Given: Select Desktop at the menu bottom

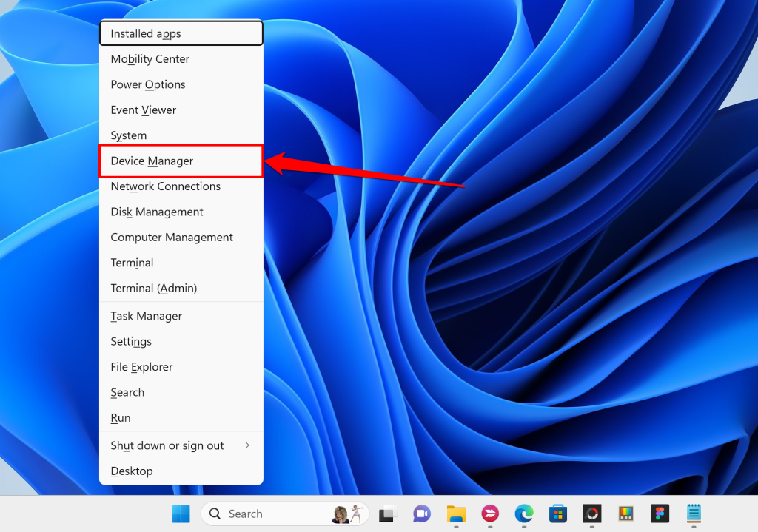Looking at the screenshot, I should tap(181, 471).
